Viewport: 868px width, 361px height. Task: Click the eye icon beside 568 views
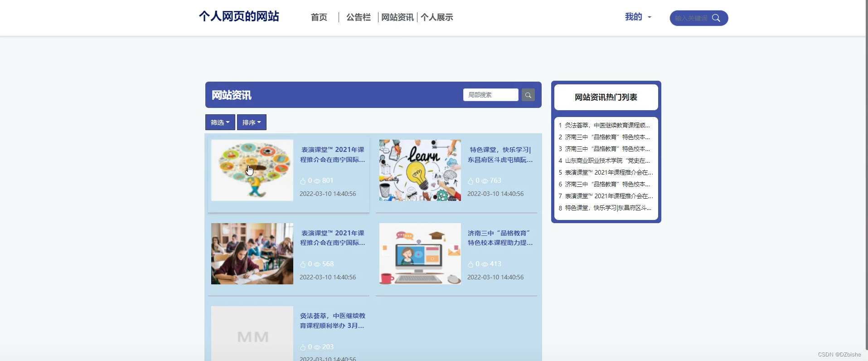click(317, 264)
